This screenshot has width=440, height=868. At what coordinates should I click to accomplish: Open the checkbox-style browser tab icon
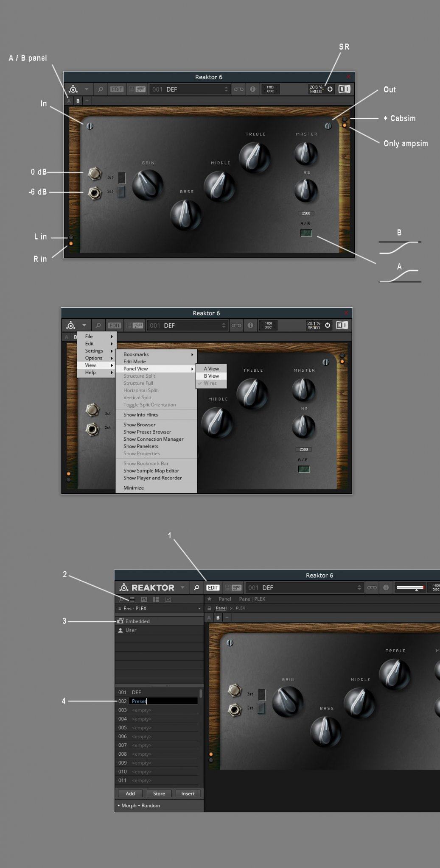[x=168, y=599]
